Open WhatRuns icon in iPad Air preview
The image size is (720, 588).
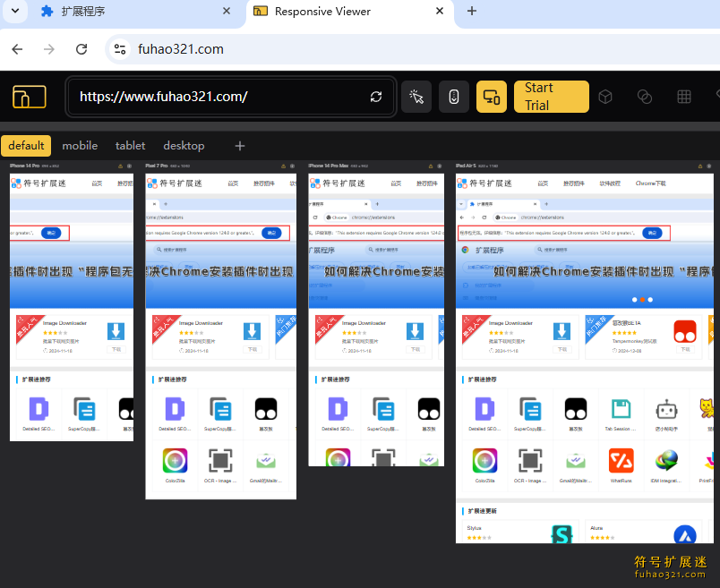pyautogui.click(x=621, y=460)
